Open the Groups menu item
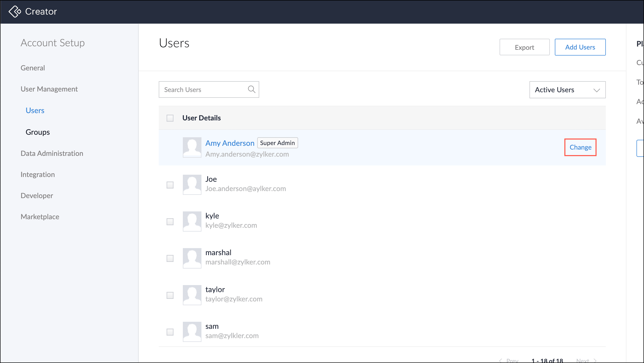The width and height of the screenshot is (644, 363). (x=38, y=132)
